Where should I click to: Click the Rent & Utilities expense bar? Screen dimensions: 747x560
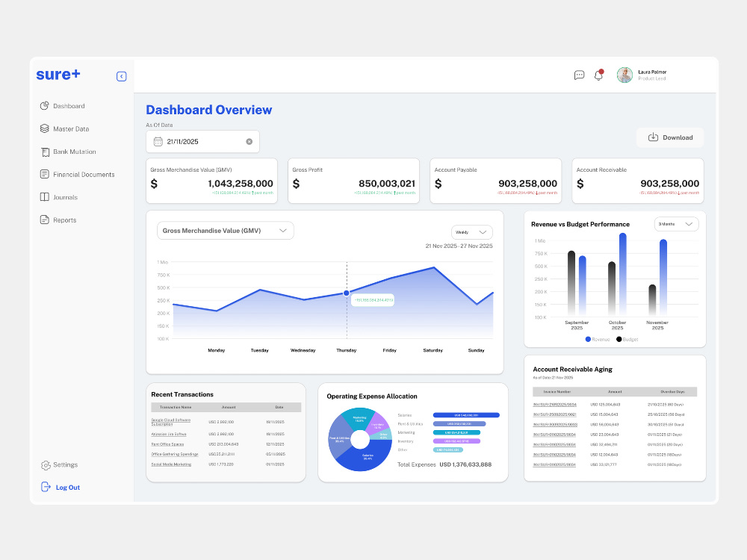pyautogui.click(x=459, y=423)
